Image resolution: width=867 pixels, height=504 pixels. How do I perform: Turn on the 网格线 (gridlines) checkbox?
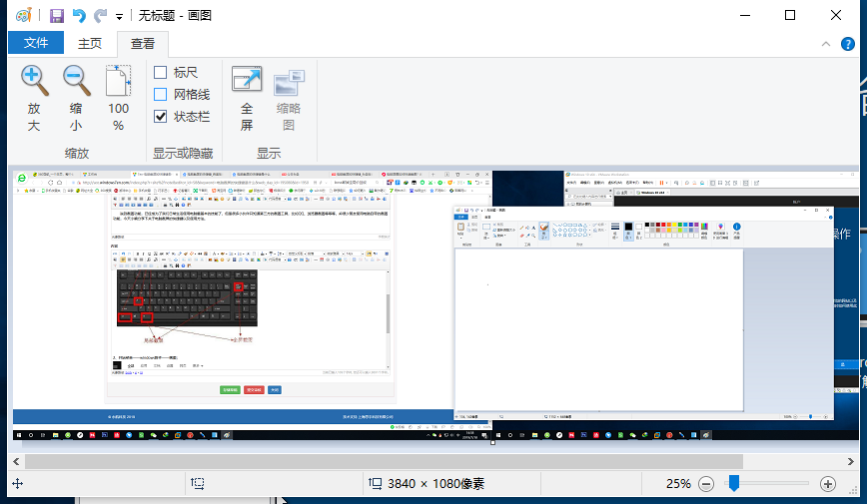161,95
